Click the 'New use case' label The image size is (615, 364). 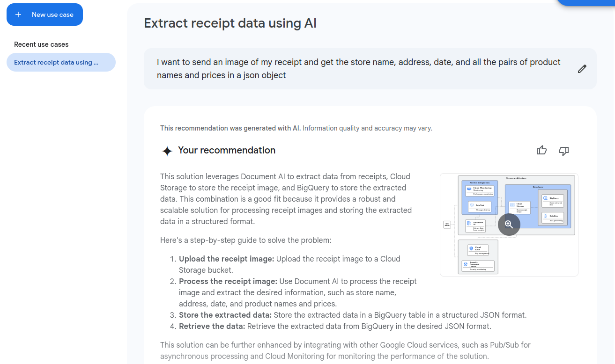(52, 15)
